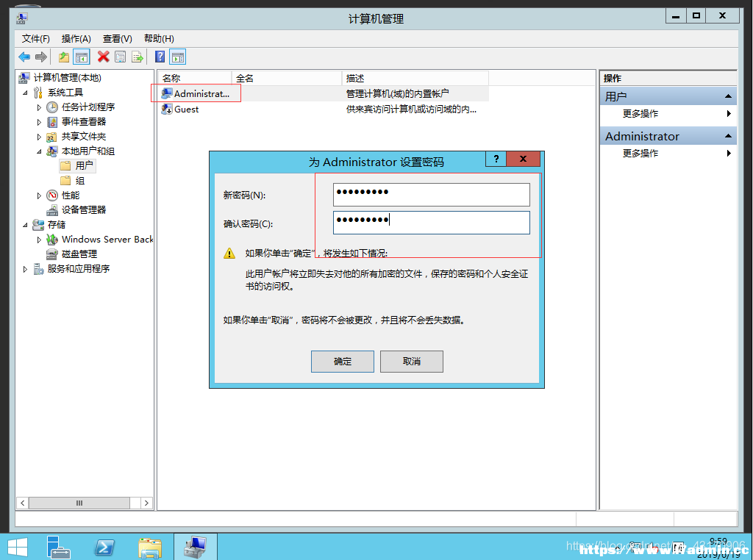
Task: Collapse the Administrator actions section
Action: 728,136
